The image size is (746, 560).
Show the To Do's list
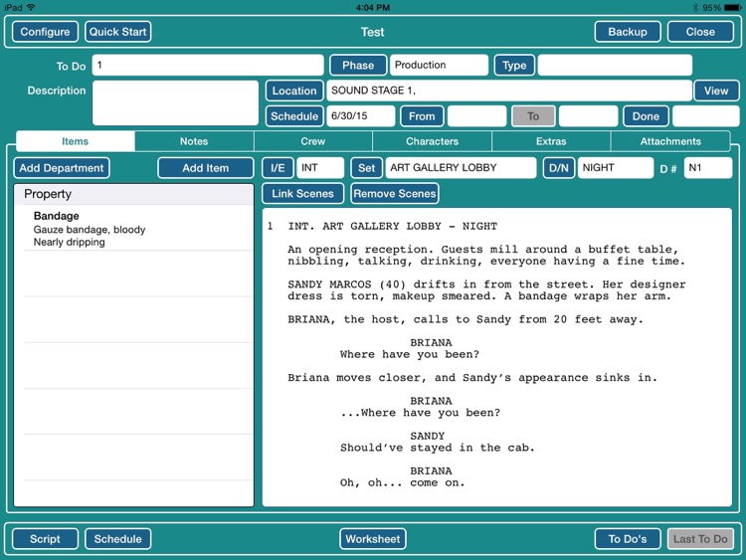[627, 539]
